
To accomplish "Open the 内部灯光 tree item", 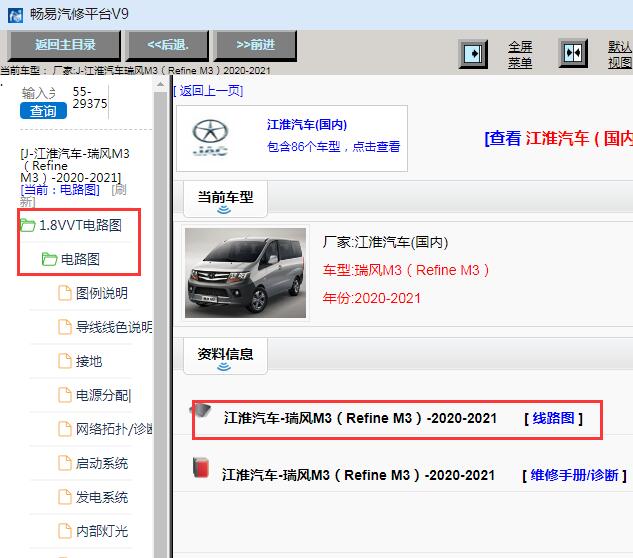I will point(102,531).
